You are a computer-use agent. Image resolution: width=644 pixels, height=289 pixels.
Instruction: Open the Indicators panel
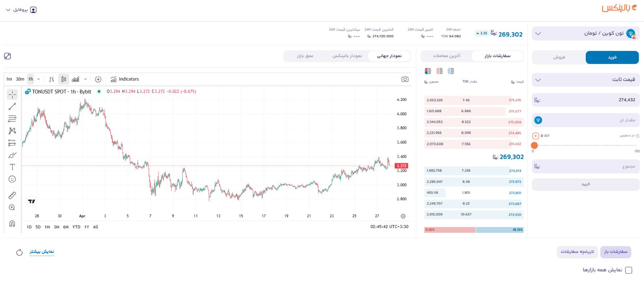click(125, 79)
